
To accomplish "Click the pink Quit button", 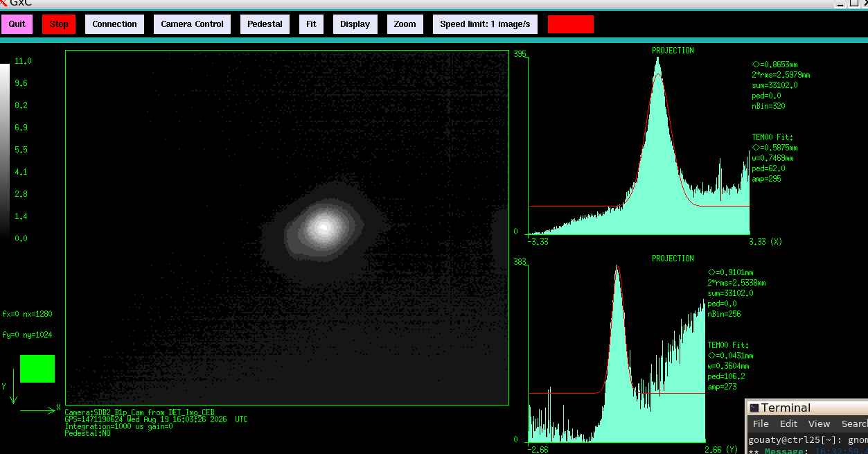I will click(x=17, y=24).
